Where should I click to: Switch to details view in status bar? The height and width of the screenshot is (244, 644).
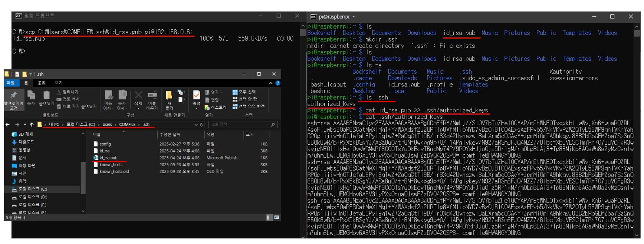pyautogui.click(x=269, y=217)
